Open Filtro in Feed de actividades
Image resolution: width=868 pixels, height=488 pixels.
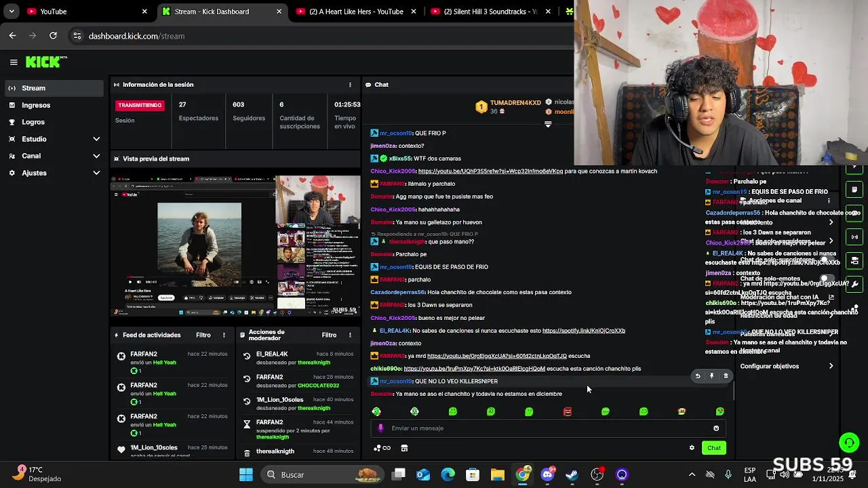click(203, 335)
